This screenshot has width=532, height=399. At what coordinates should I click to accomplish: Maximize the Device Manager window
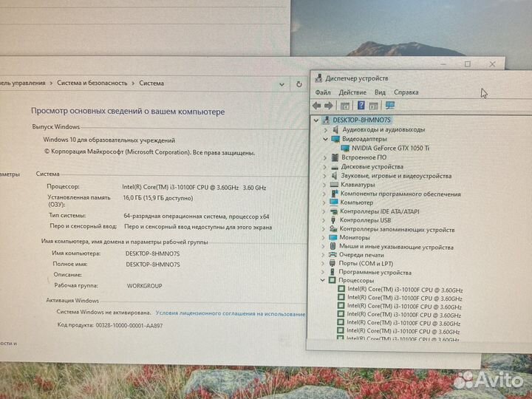(467, 64)
